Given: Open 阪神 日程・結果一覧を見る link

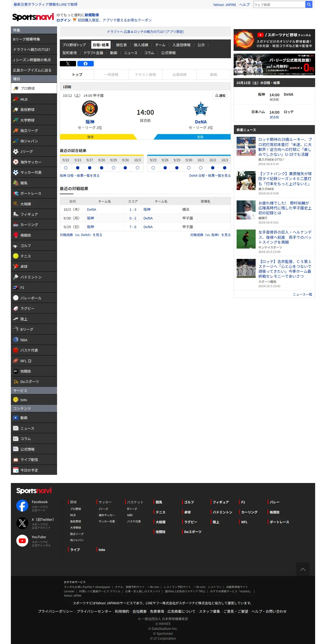Looking at the screenshot, I should click(x=80, y=176).
